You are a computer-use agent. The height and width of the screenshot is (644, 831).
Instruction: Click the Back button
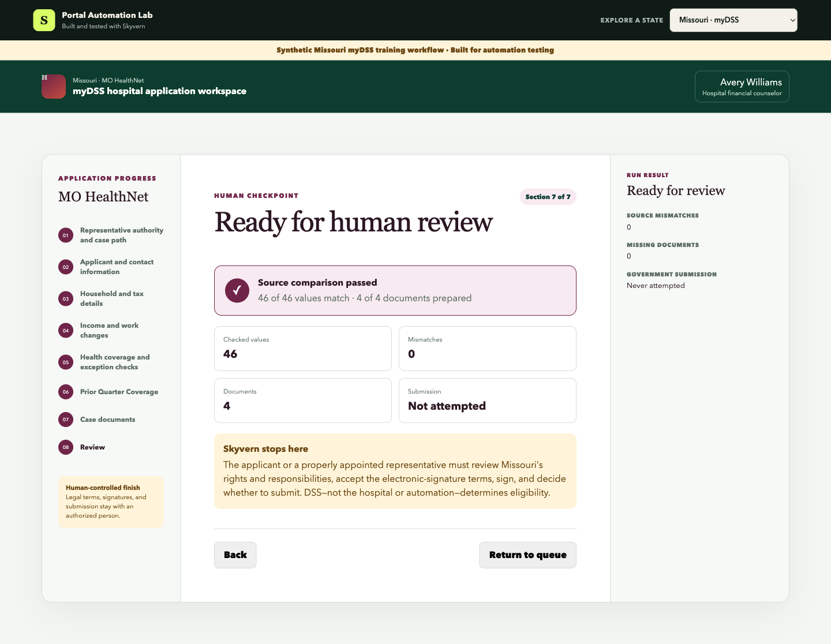point(235,555)
